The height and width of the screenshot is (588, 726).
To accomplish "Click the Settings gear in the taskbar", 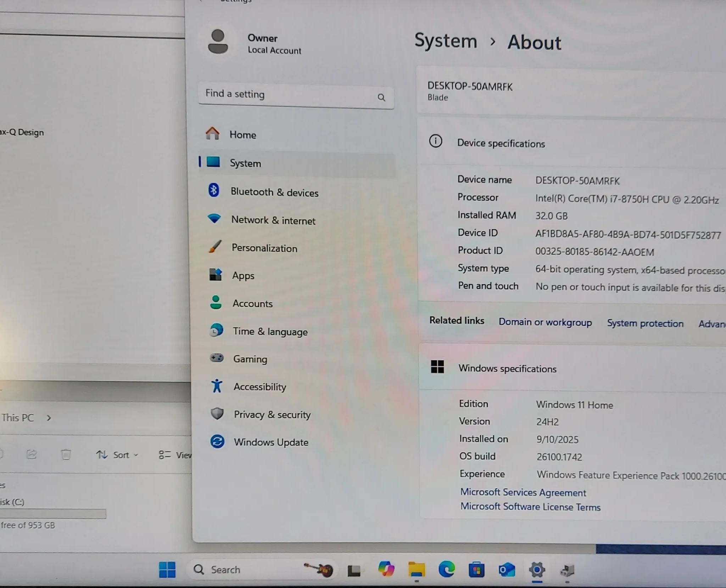I will coord(537,570).
